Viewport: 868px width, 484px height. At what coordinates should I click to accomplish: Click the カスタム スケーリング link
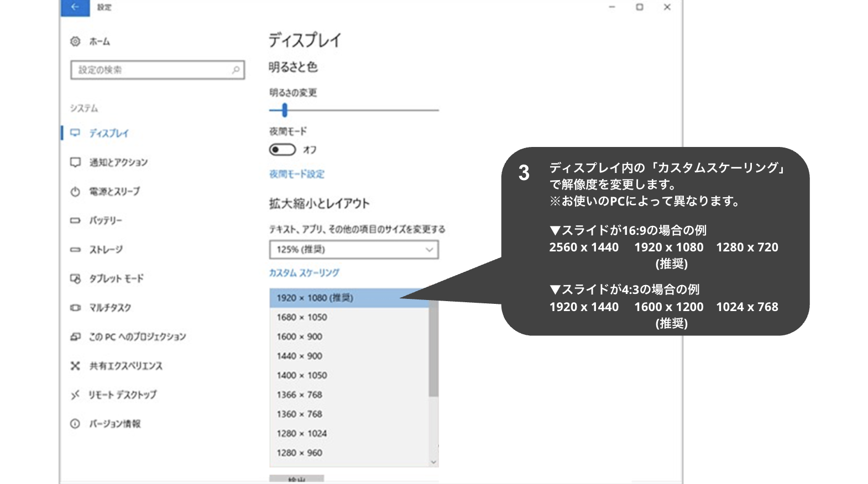304,273
